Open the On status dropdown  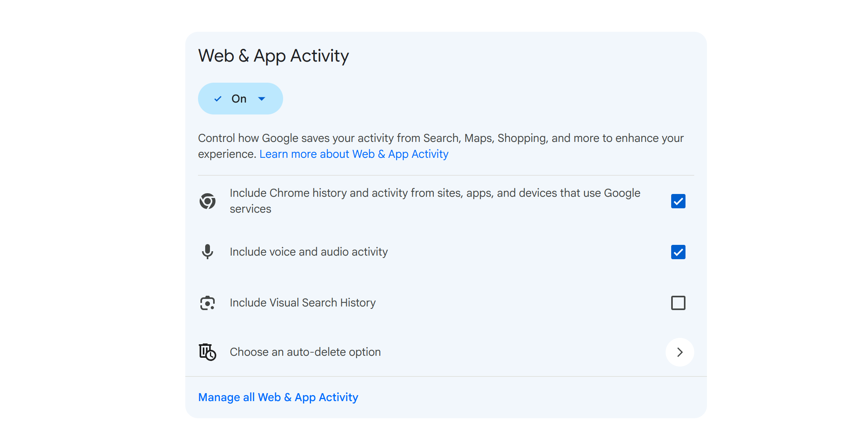click(240, 99)
